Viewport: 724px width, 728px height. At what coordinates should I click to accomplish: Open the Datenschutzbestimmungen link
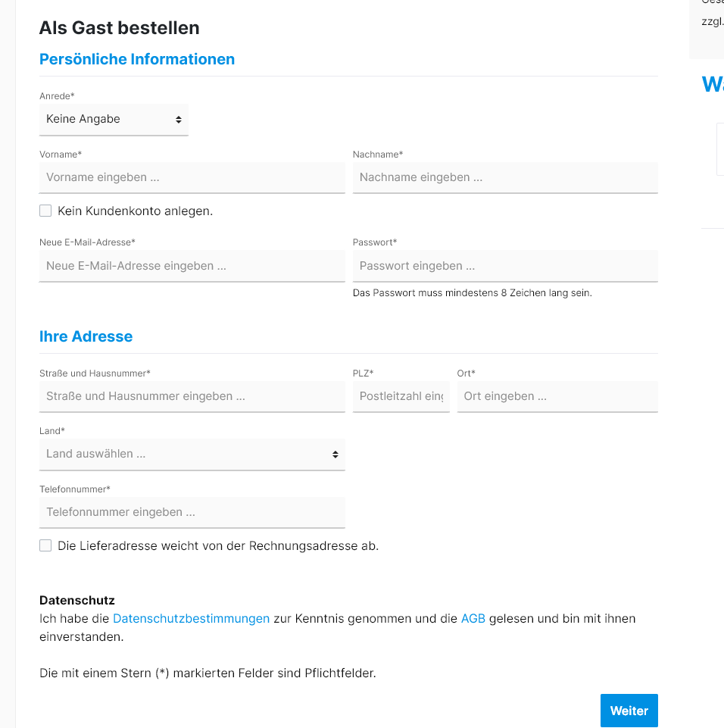(x=191, y=619)
